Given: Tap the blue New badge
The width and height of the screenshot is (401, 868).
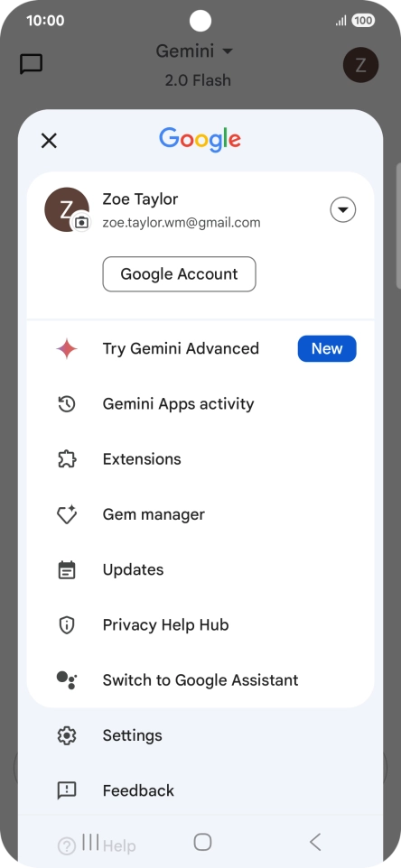Looking at the screenshot, I should 327,349.
